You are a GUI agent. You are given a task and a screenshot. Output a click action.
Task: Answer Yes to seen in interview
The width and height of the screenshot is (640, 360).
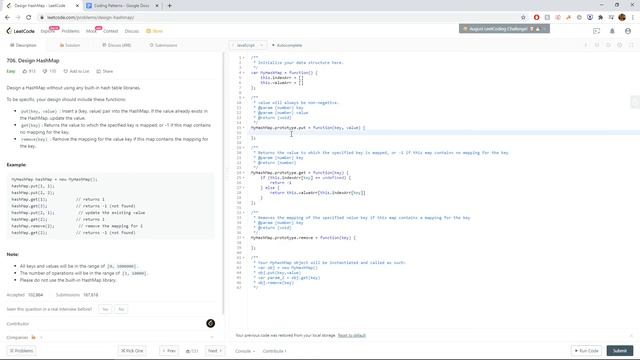[105, 309]
